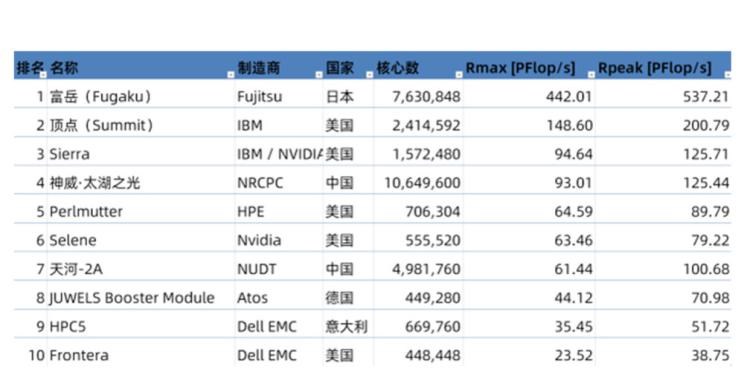Viewport: 744px width, 388px height.
Task: Open the 制造商 column filter dropdown
Action: (x=319, y=75)
